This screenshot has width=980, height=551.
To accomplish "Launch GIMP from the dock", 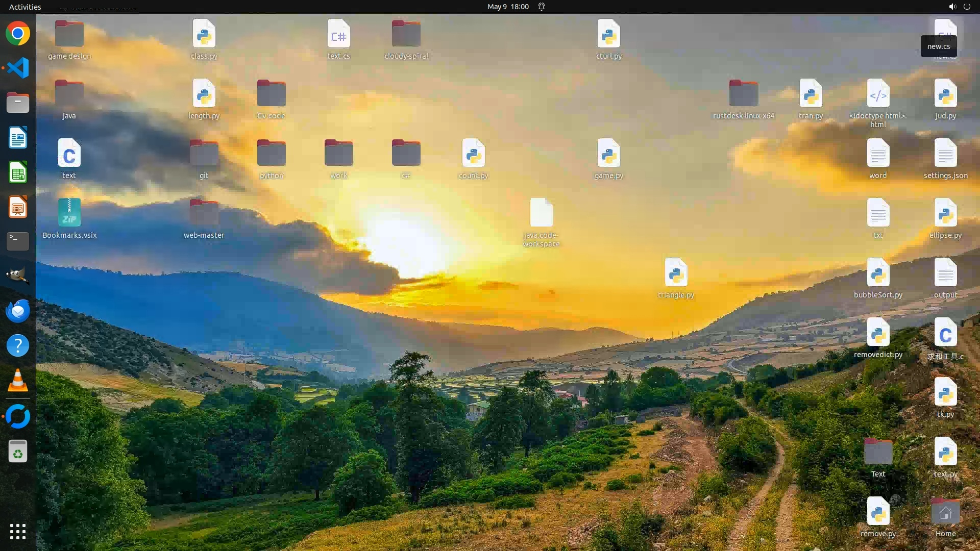I will click(18, 276).
